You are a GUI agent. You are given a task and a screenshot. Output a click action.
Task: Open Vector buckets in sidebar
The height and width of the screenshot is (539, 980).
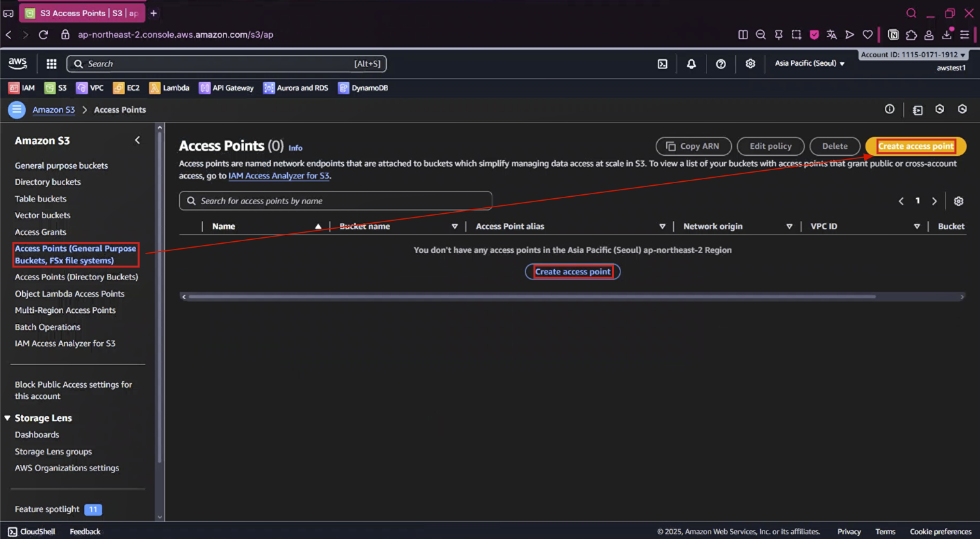coord(42,215)
